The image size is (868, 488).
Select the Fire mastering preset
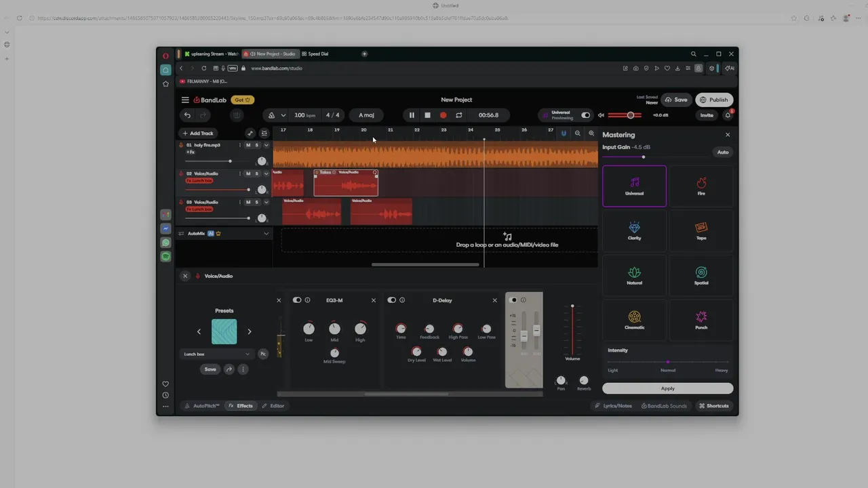coord(701,186)
